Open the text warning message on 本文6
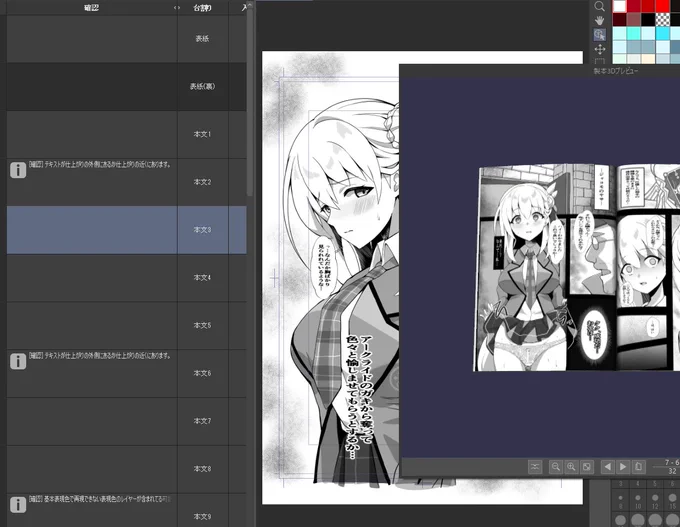The width and height of the screenshot is (680, 527). [100, 356]
